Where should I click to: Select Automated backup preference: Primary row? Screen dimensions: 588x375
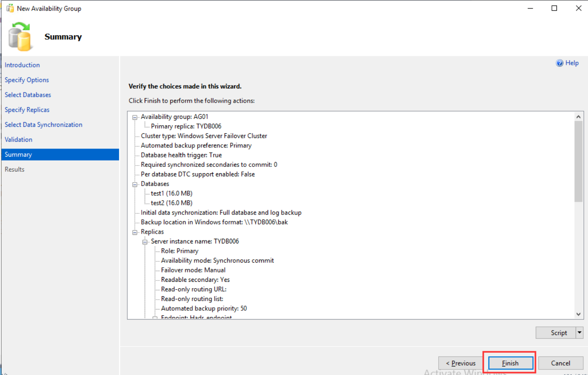[x=196, y=145]
